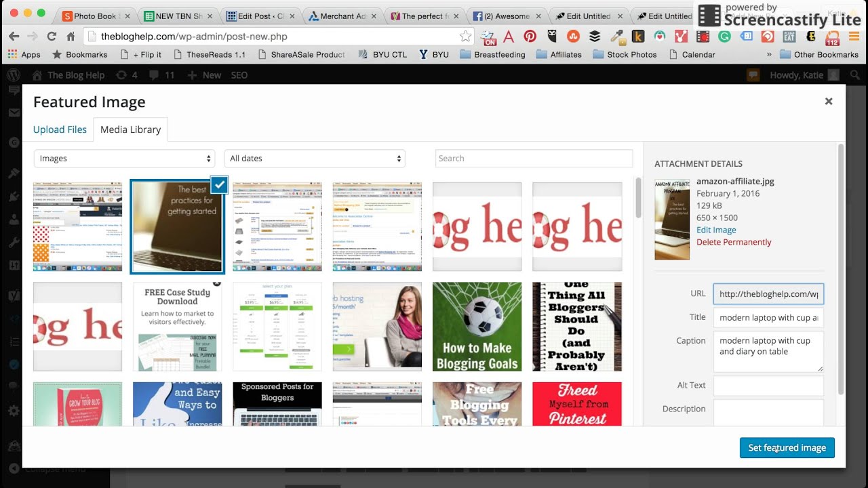This screenshot has width=868, height=488.
Task: Select the pricing plan table thumbnail
Action: [277, 327]
